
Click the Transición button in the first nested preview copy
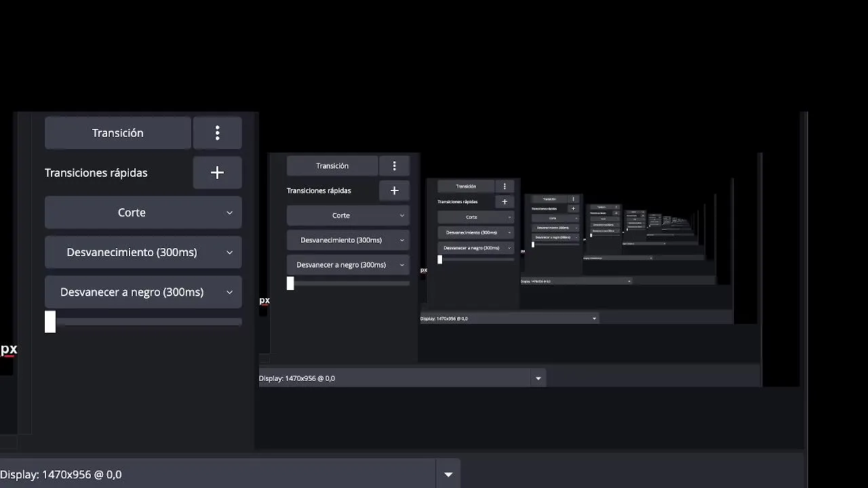click(x=332, y=166)
